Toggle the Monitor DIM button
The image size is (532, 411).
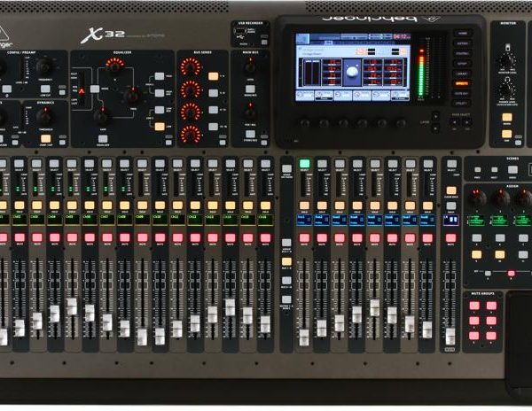(507, 134)
